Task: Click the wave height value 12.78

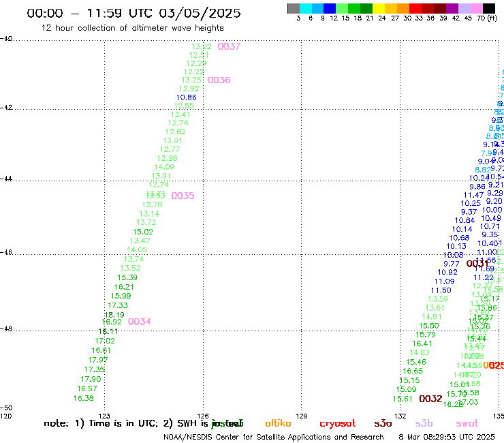Action: (153, 204)
